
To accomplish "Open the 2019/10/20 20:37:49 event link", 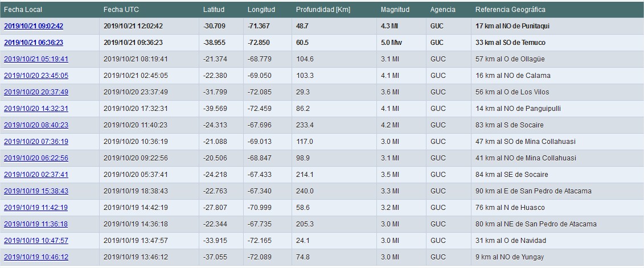I will [x=36, y=92].
